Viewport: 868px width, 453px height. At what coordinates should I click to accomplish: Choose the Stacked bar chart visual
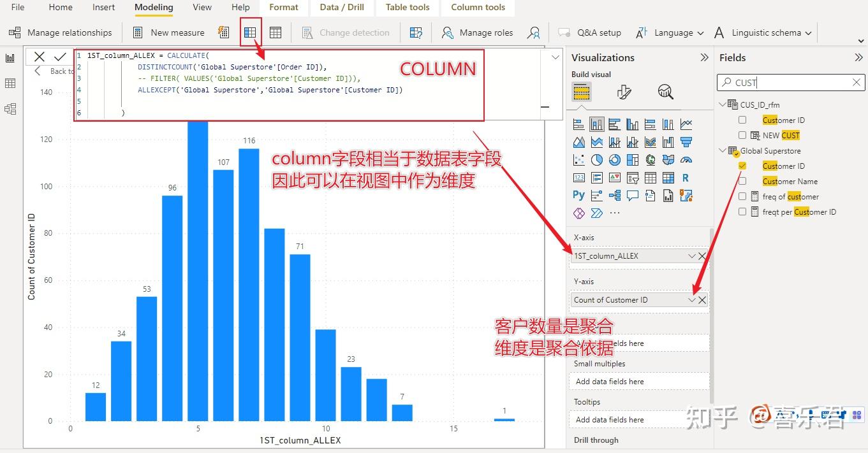(x=579, y=124)
